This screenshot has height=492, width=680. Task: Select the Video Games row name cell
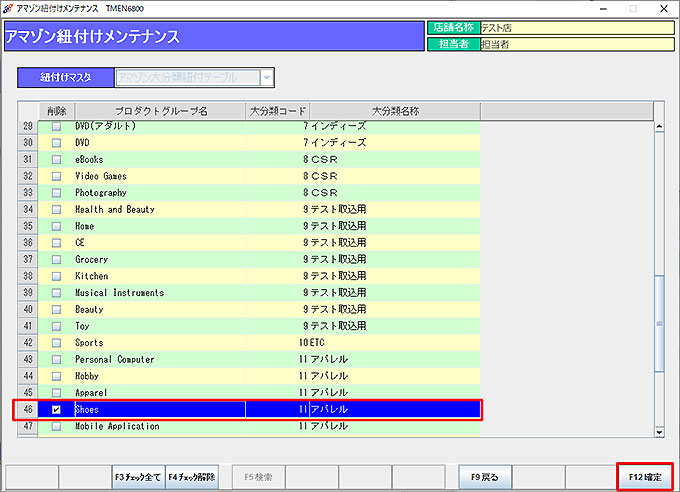pos(158,176)
